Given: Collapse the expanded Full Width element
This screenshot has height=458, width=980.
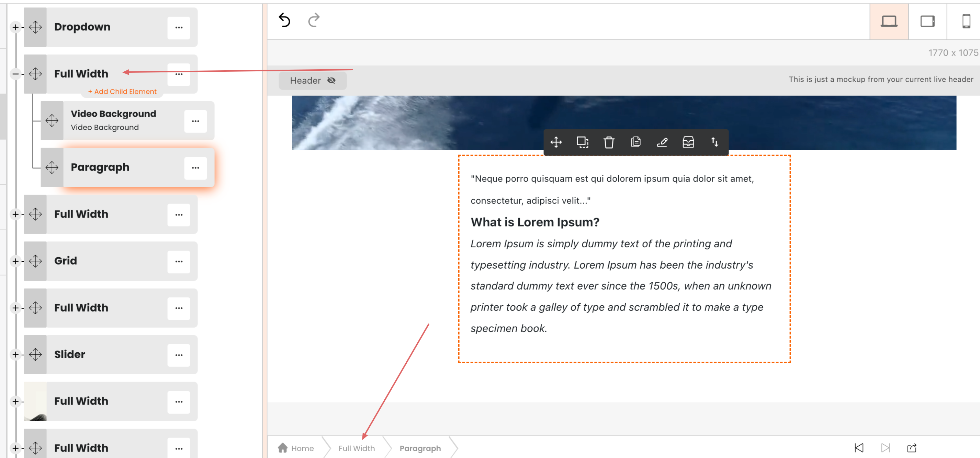Looking at the screenshot, I should [x=15, y=74].
